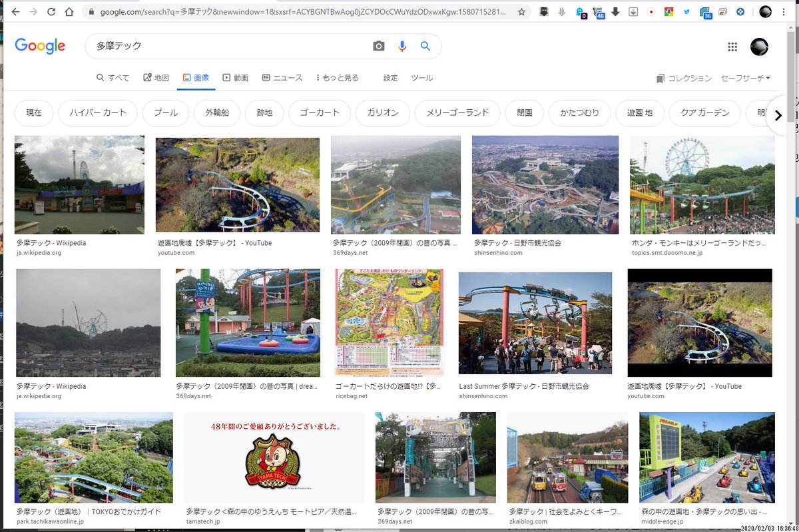This screenshot has height=532, width=799.
Task: Open コレクション saved items
Action: click(x=684, y=79)
